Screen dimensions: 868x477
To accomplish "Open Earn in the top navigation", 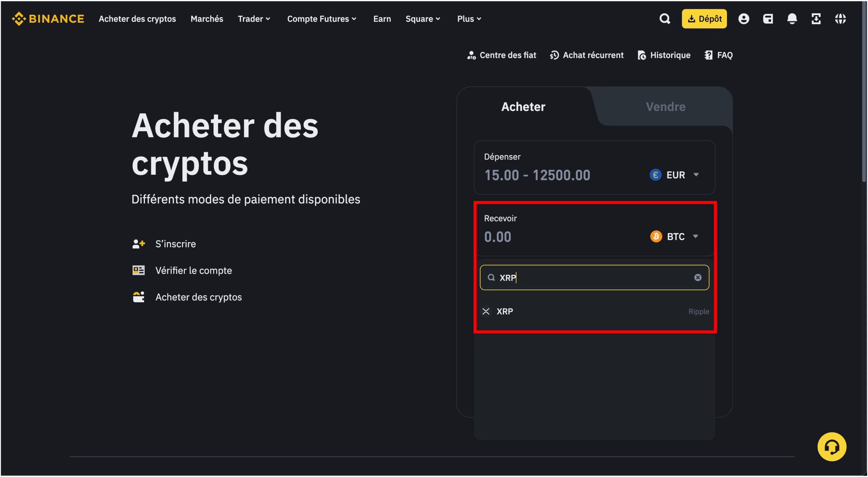I will [382, 19].
